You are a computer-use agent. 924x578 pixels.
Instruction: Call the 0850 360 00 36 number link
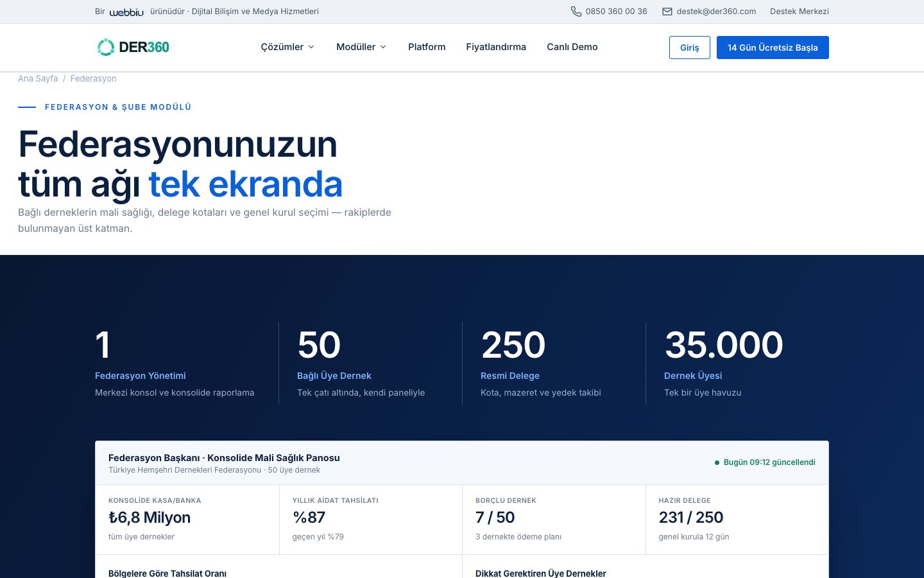pyautogui.click(x=616, y=12)
